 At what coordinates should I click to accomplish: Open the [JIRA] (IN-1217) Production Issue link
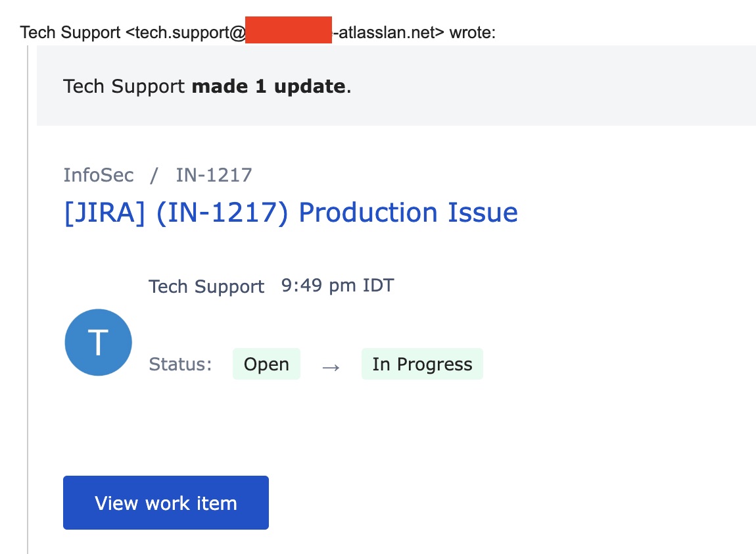[291, 213]
